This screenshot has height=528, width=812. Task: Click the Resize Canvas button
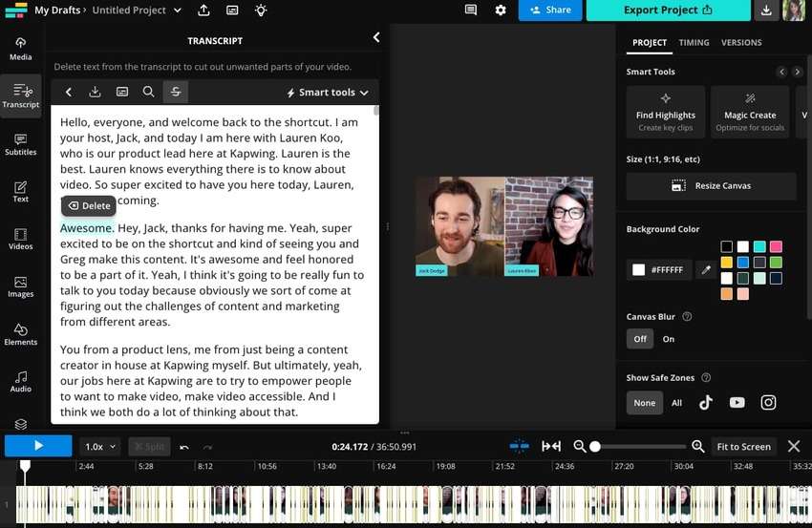711,186
